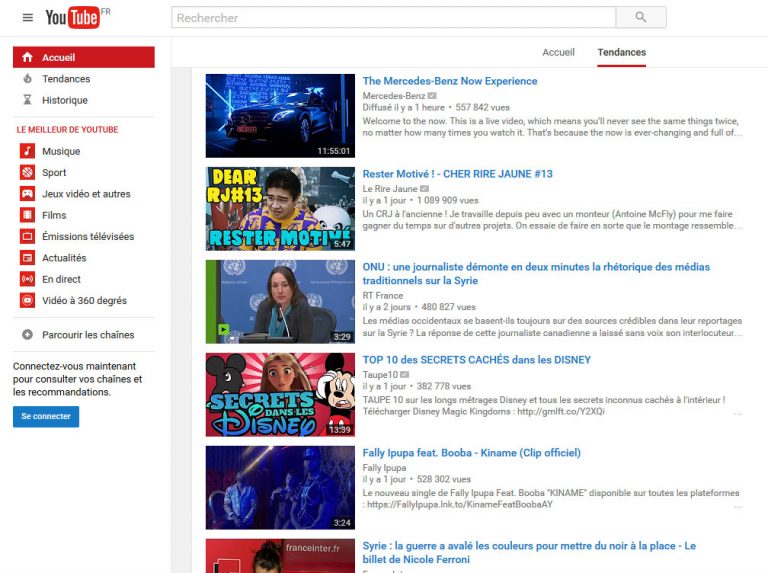Click the '528 302 vues' view count

444,479
